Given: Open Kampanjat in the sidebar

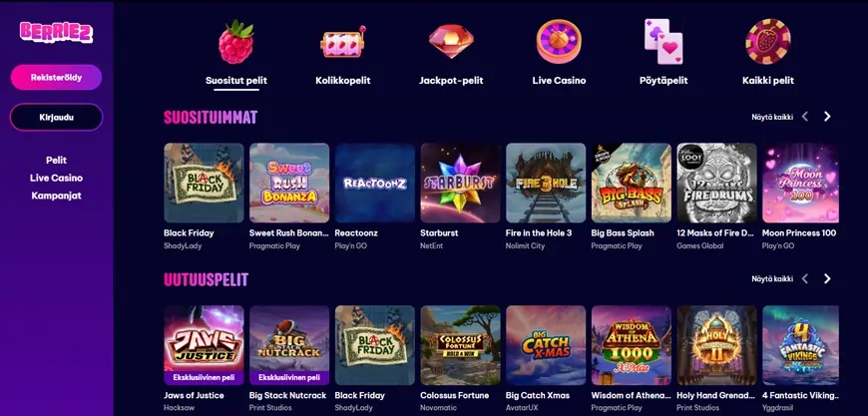Looking at the screenshot, I should pyautogui.click(x=57, y=196).
